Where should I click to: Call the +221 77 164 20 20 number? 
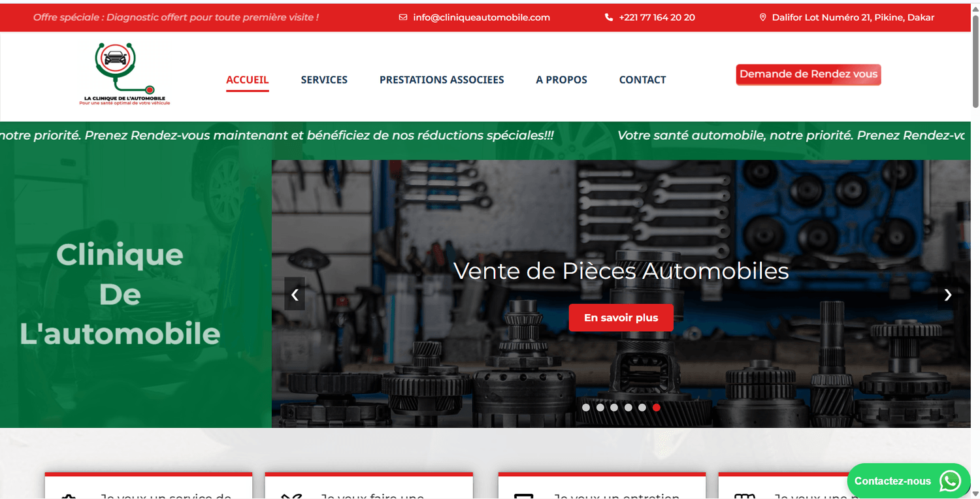coord(657,18)
